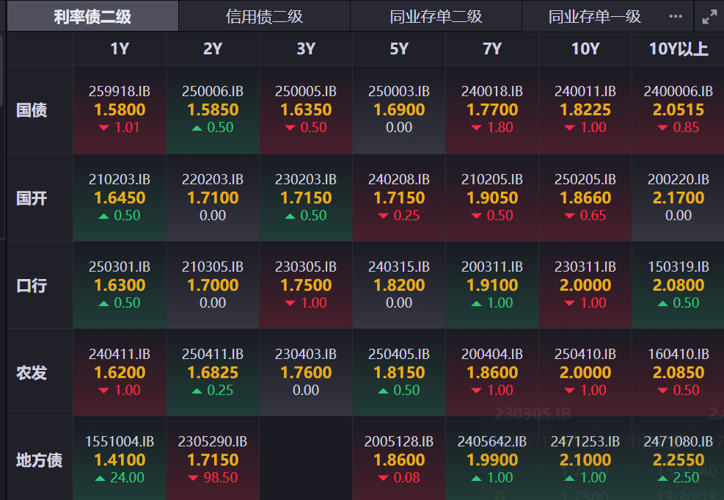Click bond code 230305.IB link
The image size is (724, 500).
[x=306, y=267]
